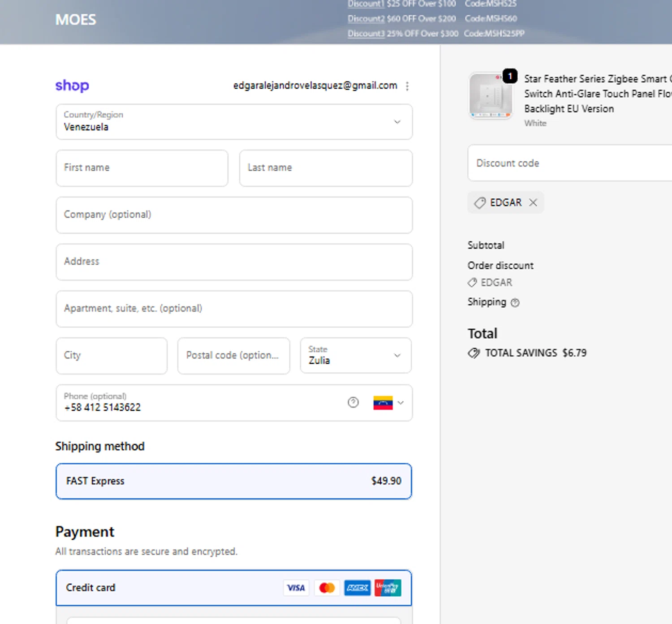Click the Visa card icon
Image resolution: width=672 pixels, height=624 pixels.
(296, 588)
